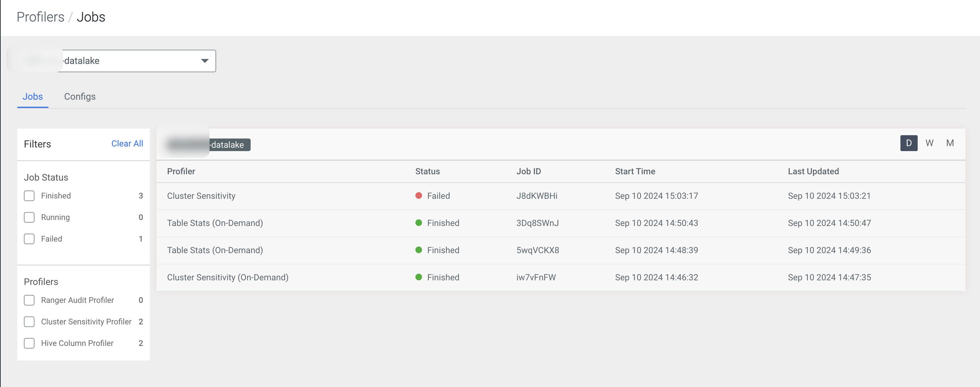Viewport: 980px width, 387px height.
Task: Switch time range to W (week)
Action: [929, 143]
